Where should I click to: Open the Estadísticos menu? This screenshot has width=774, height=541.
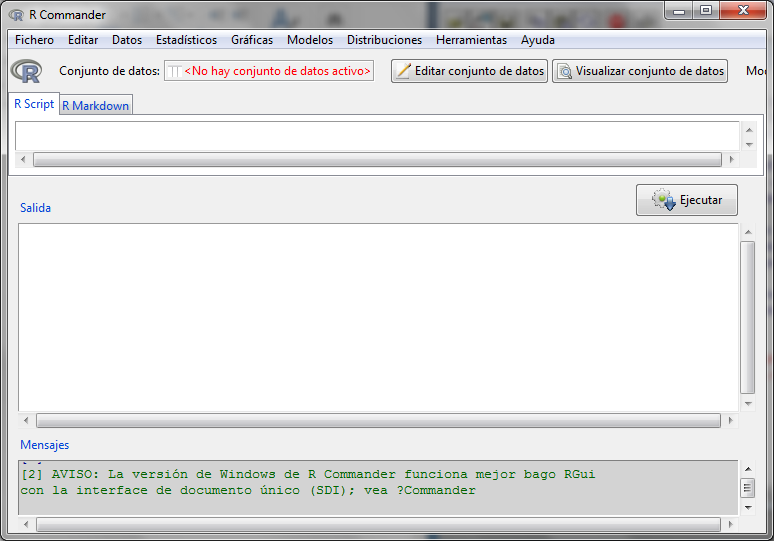pos(186,40)
